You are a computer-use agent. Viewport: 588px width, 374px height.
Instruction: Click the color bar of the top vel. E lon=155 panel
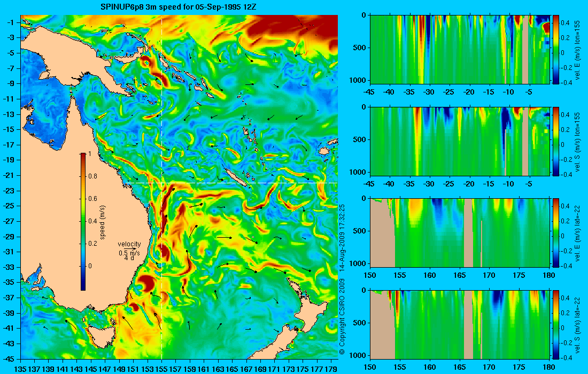click(556, 50)
